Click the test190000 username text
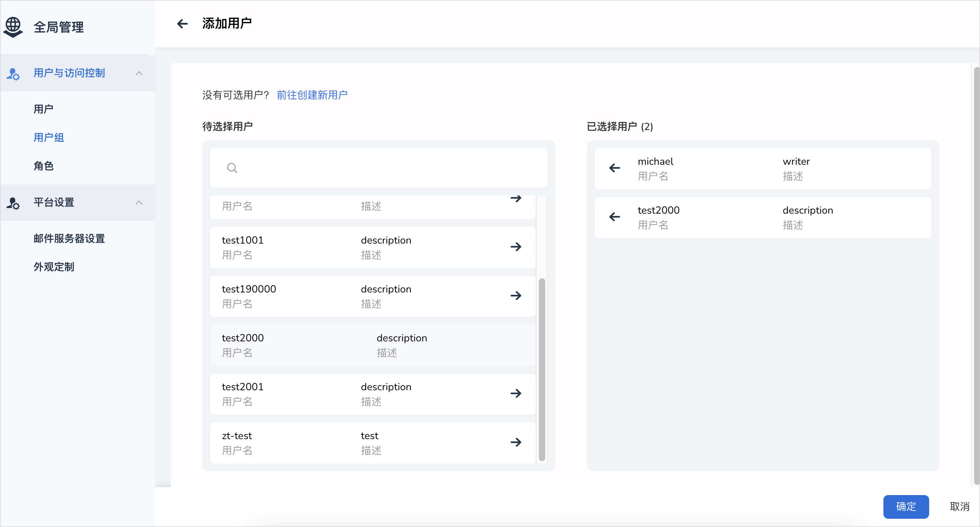Screen dimensions: 980x527 click(x=249, y=289)
